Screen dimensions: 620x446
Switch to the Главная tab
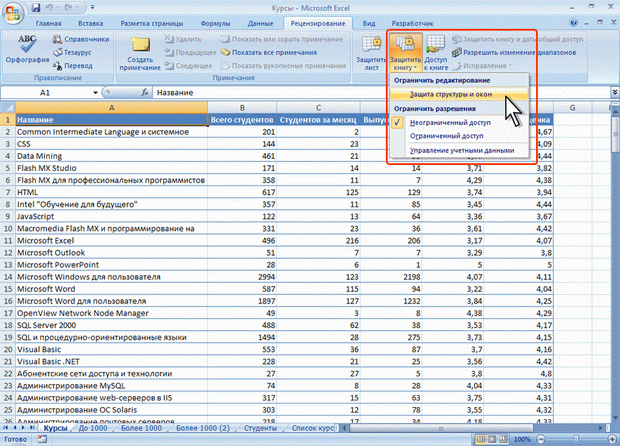[x=48, y=23]
